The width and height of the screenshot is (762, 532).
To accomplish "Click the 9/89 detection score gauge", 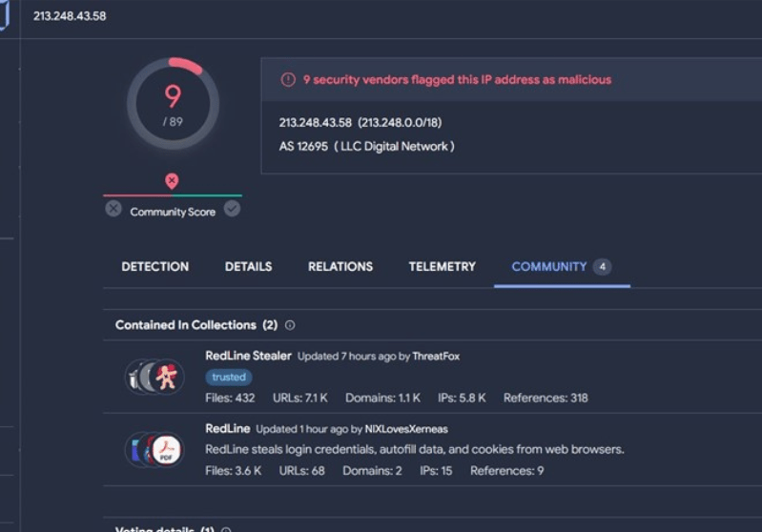I will pyautogui.click(x=173, y=103).
